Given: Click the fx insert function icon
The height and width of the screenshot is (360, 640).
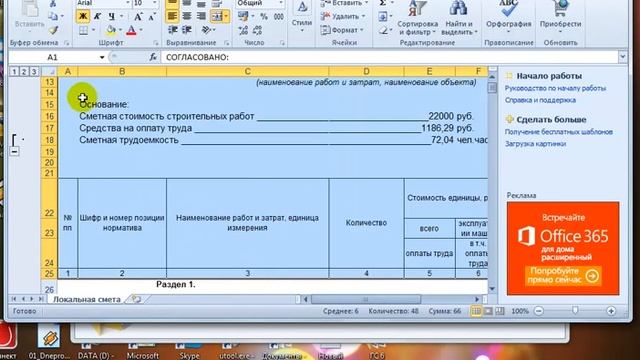Looking at the screenshot, I should tap(153, 57).
